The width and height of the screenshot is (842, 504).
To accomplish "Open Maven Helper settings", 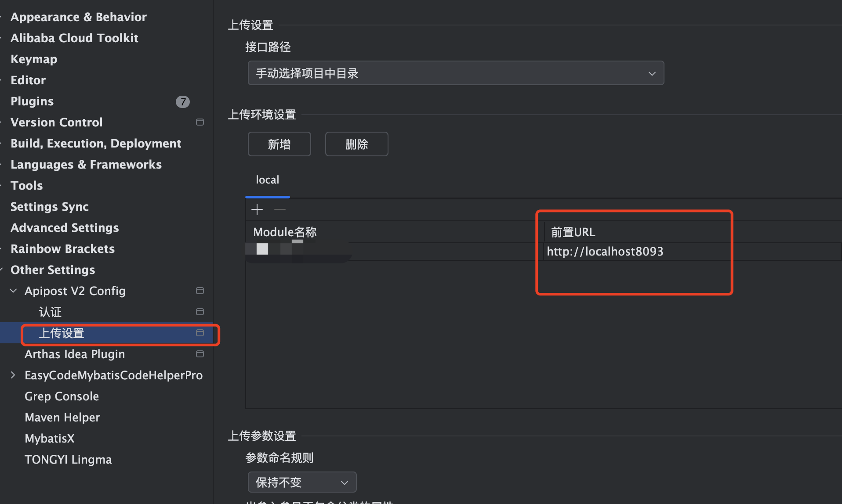I will 62,417.
